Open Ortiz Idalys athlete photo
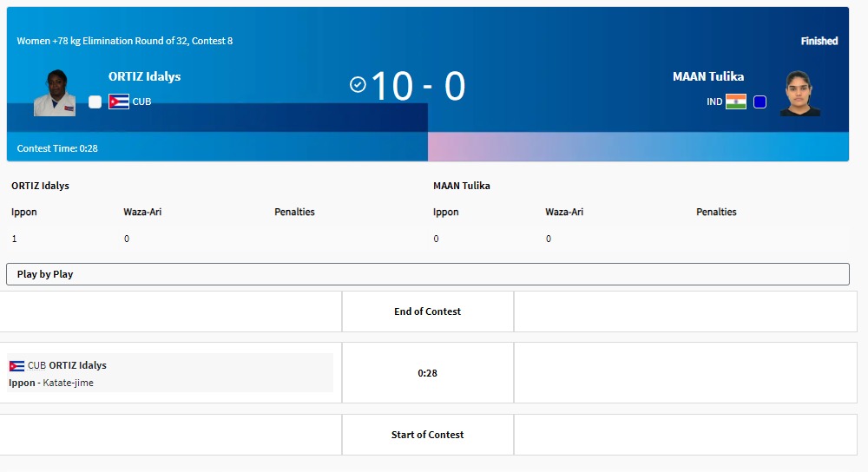This screenshot has height=472, width=868. [x=55, y=93]
